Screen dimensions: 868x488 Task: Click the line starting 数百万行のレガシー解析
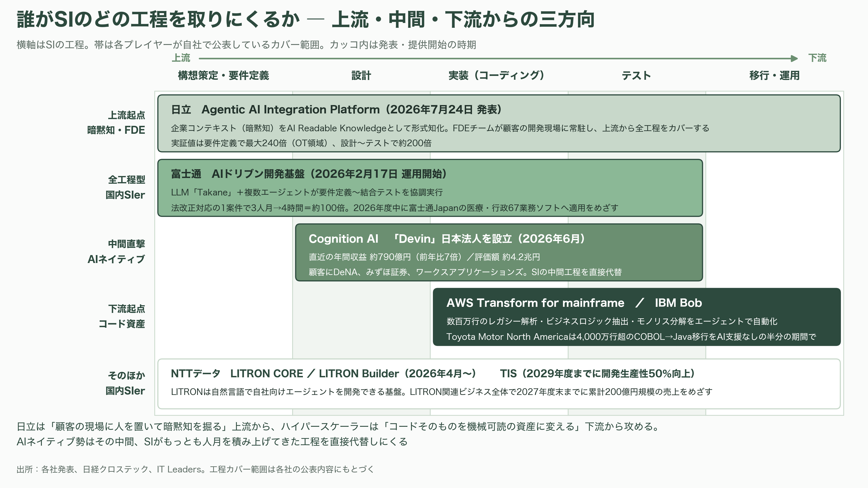tap(612, 321)
